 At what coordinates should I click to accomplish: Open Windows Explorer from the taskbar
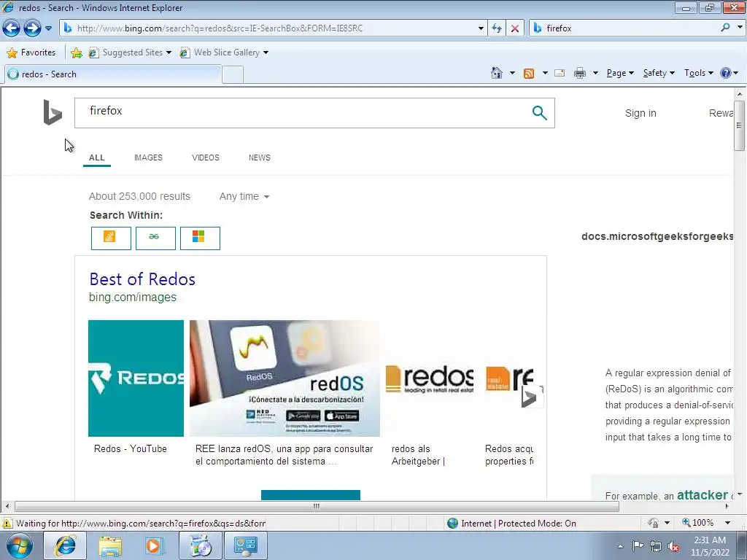point(110,545)
